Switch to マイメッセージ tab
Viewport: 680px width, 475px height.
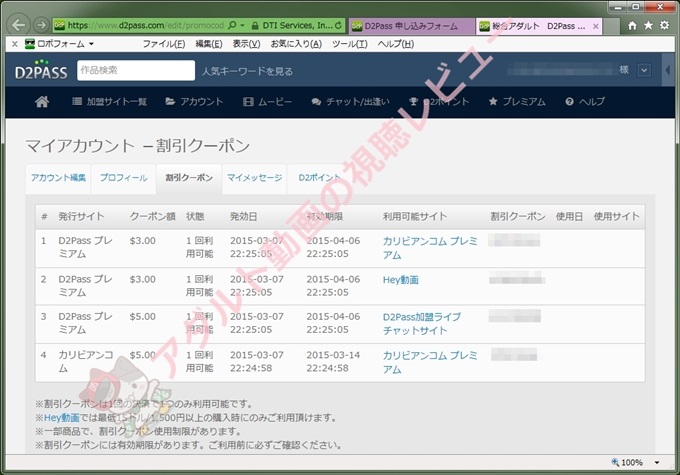255,178
